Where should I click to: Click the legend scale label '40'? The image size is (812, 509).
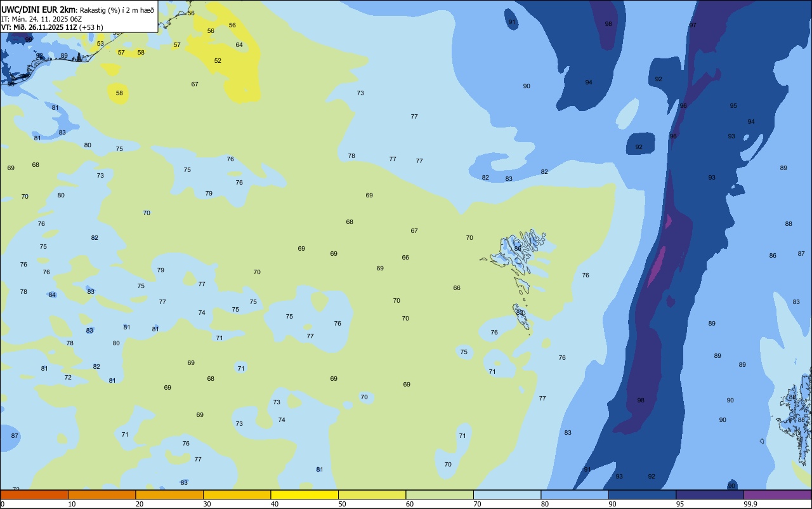coord(275,504)
